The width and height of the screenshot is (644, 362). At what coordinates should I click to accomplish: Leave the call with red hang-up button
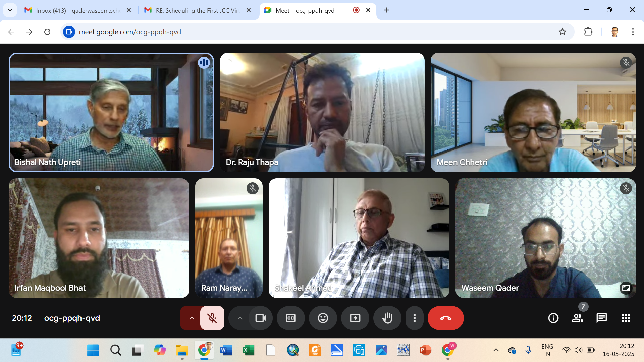click(445, 318)
